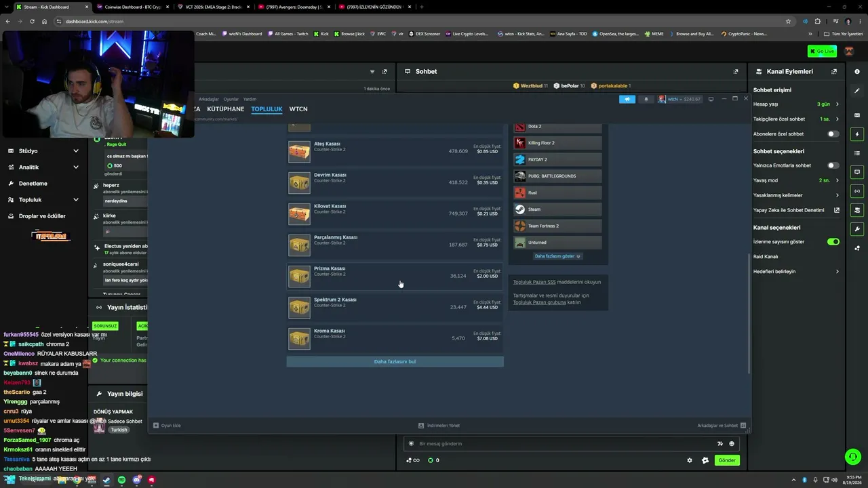Click the Ateş Kasası case thumbnail
This screenshot has height=488, width=868.
(299, 152)
